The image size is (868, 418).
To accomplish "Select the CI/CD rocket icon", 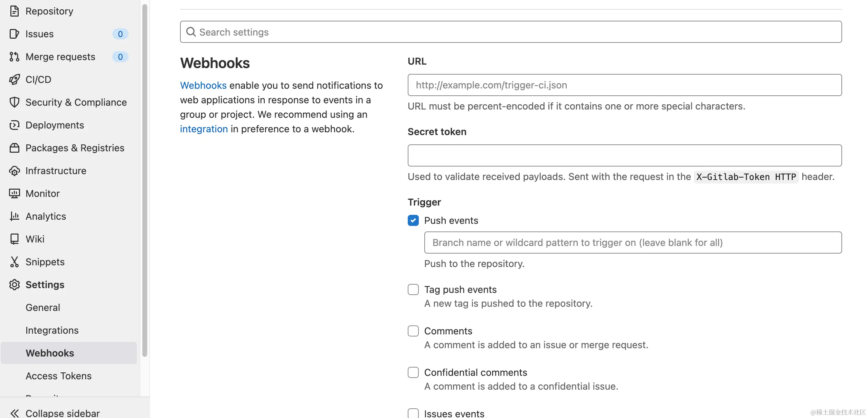I will [14, 79].
